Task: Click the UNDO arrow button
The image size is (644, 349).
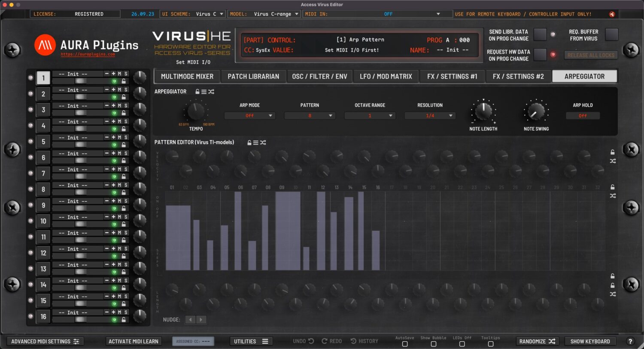Action: click(304, 341)
